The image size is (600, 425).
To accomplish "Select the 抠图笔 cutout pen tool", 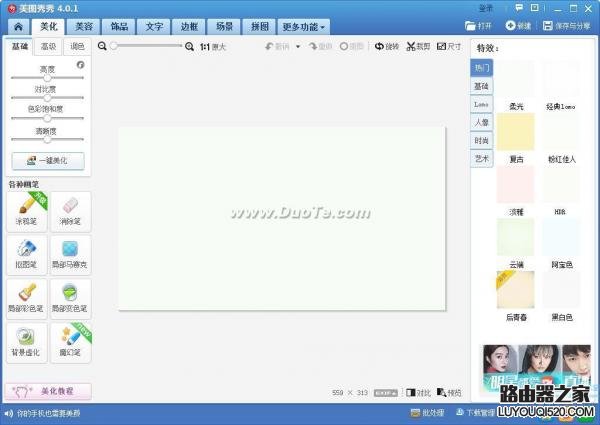I will pos(27,255).
